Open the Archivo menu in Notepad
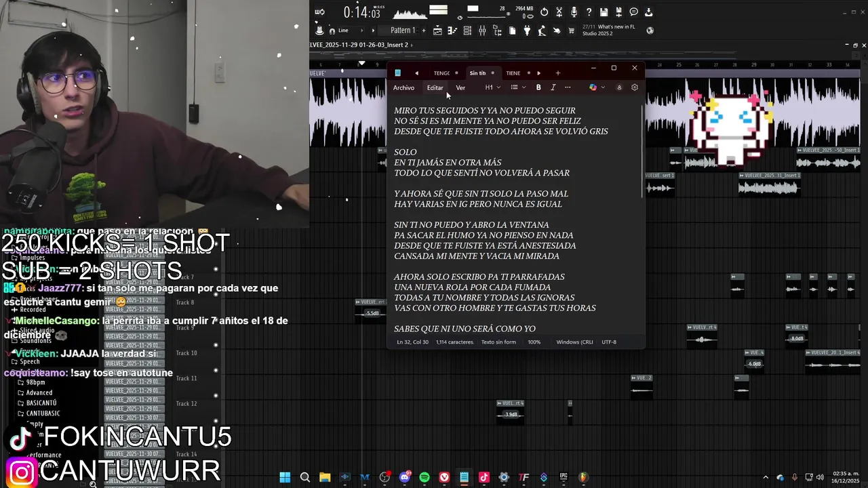Image resolution: width=868 pixels, height=488 pixels. point(403,87)
